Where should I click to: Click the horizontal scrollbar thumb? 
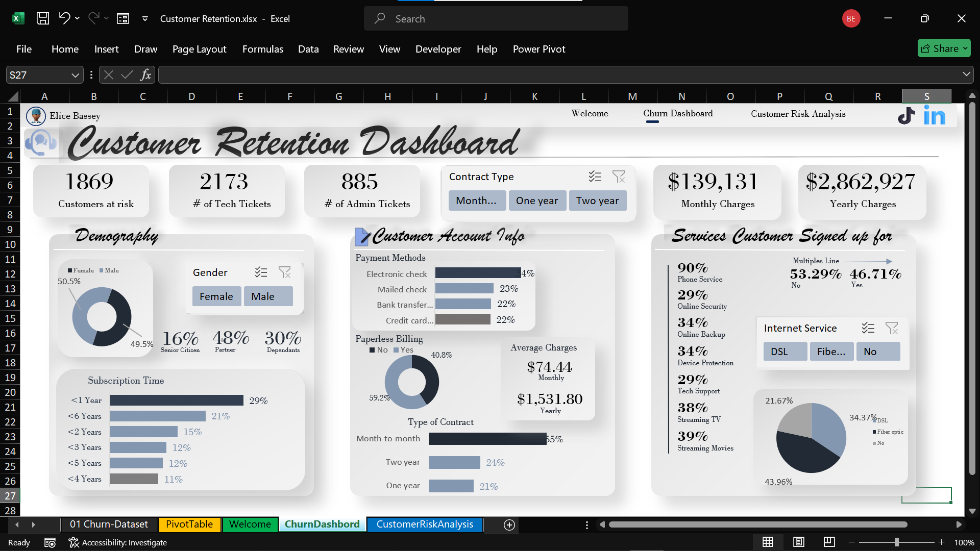click(x=757, y=524)
